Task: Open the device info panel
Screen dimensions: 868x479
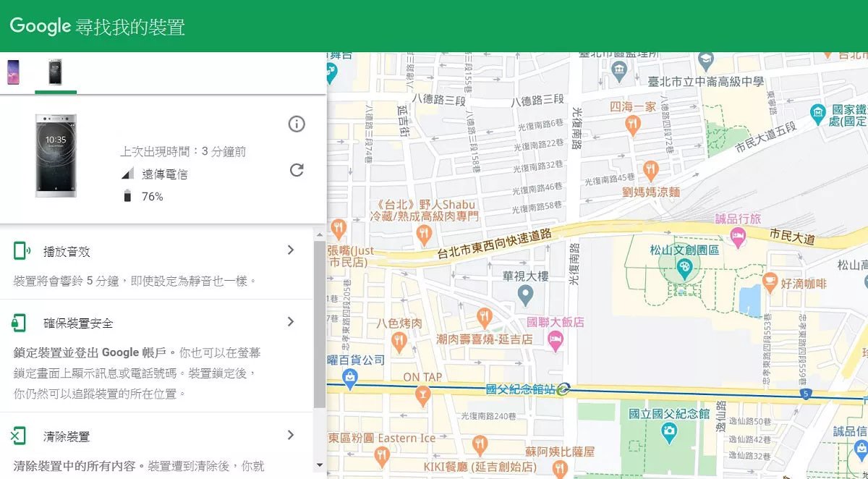Action: click(x=296, y=124)
